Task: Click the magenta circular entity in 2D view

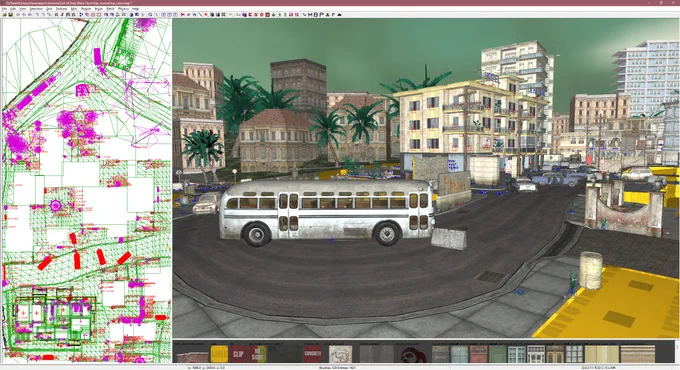Action: coord(56,205)
